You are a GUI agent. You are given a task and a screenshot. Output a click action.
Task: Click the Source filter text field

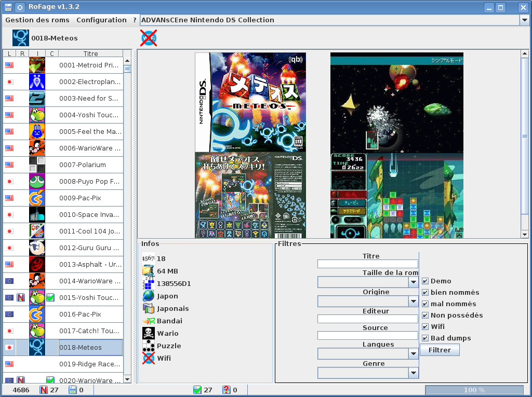(x=368, y=336)
